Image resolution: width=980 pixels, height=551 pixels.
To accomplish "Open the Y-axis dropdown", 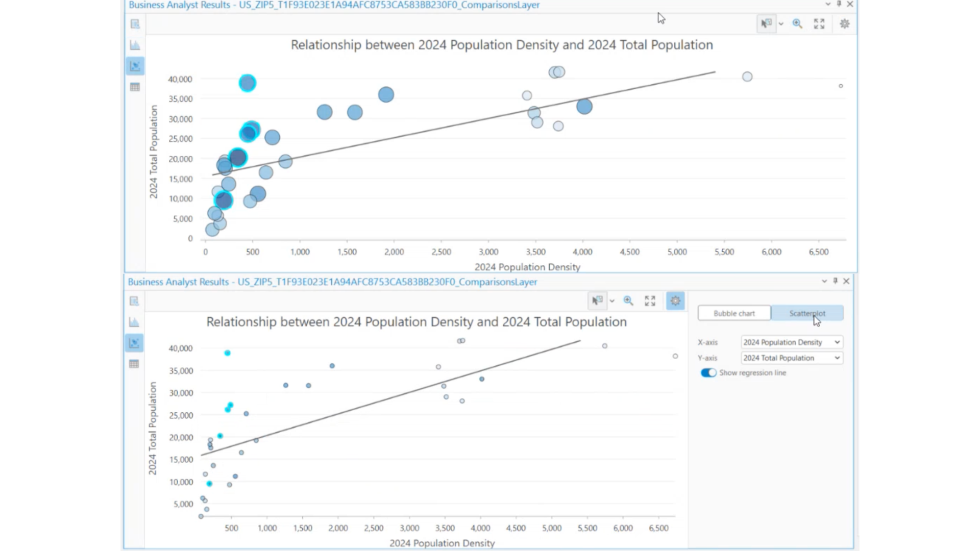I will click(x=791, y=358).
